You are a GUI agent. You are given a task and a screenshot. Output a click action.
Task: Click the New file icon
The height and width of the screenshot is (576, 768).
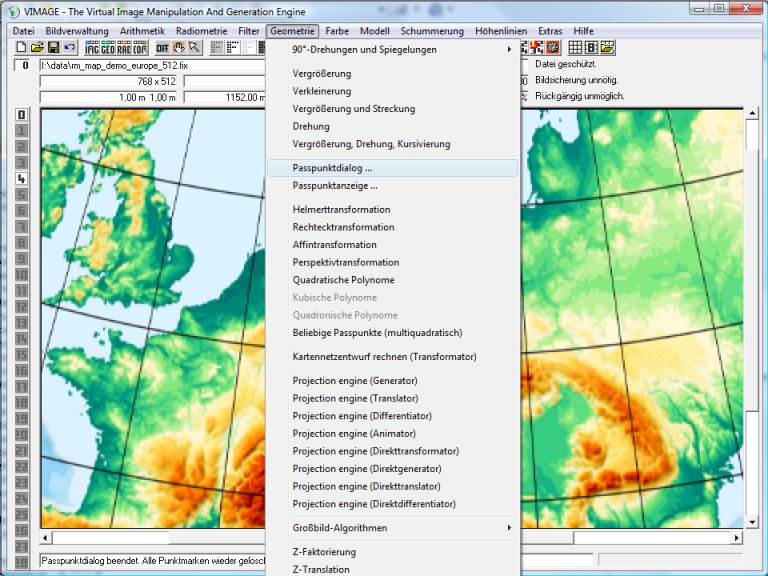(x=21, y=47)
